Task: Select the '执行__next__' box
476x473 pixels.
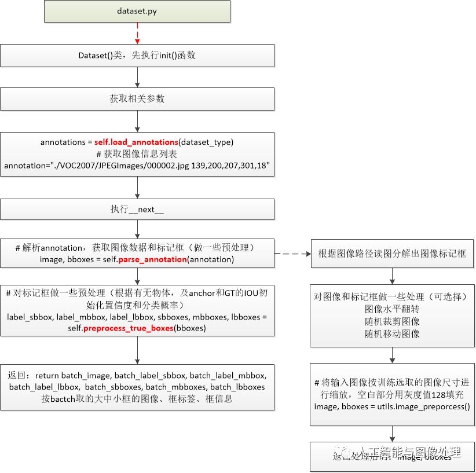Action: point(137,209)
